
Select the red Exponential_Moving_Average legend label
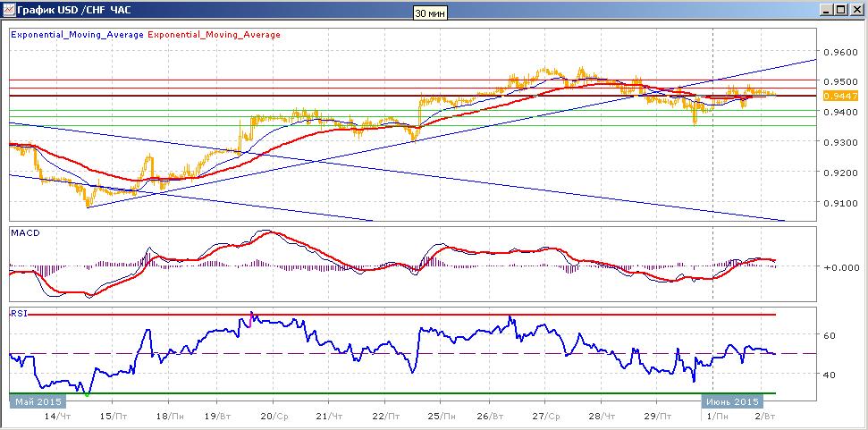click(x=215, y=34)
